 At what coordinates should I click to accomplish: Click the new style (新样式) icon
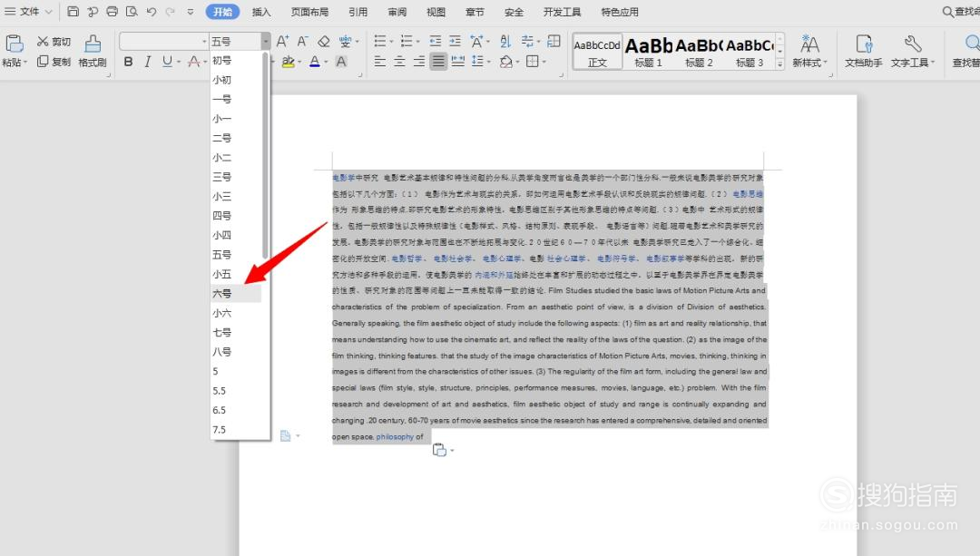point(809,51)
